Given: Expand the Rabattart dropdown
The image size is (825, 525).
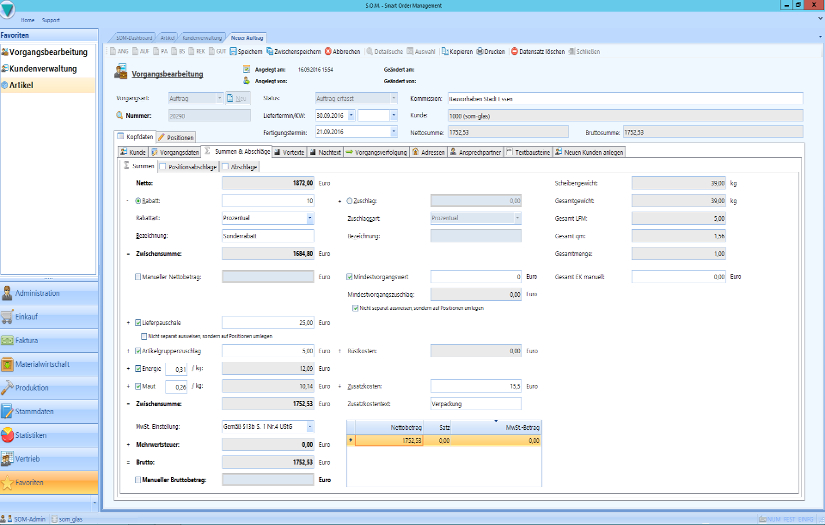Looking at the screenshot, I should tap(312, 217).
